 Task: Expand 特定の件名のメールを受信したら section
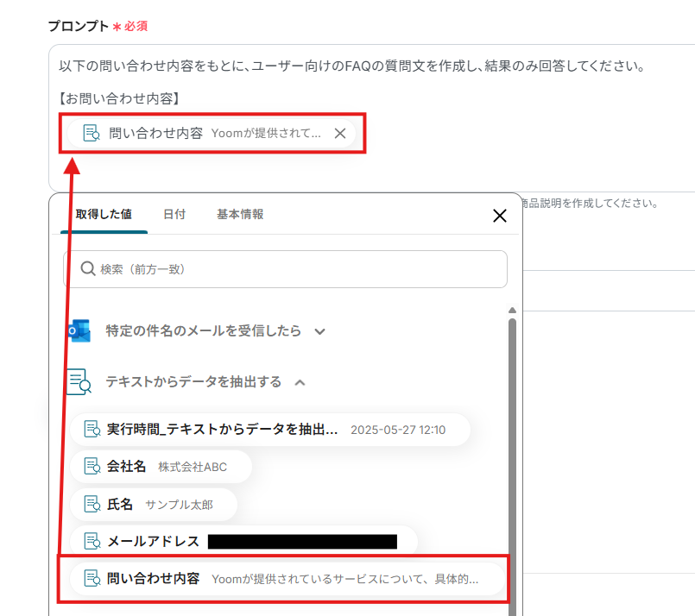click(320, 331)
